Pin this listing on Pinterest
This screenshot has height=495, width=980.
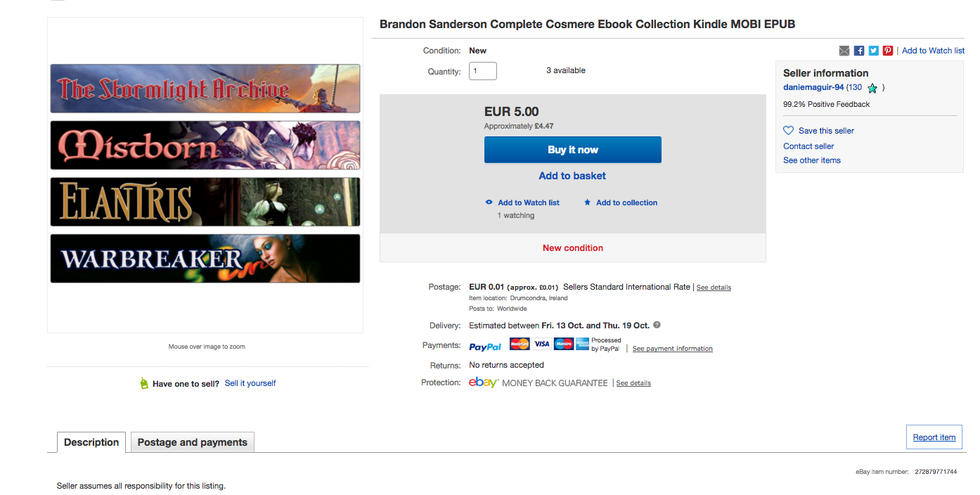pos(888,51)
